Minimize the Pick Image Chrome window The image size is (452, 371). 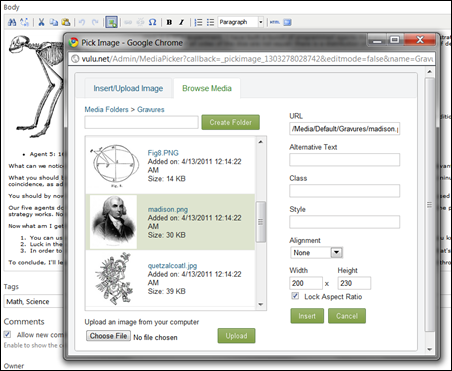click(377, 41)
